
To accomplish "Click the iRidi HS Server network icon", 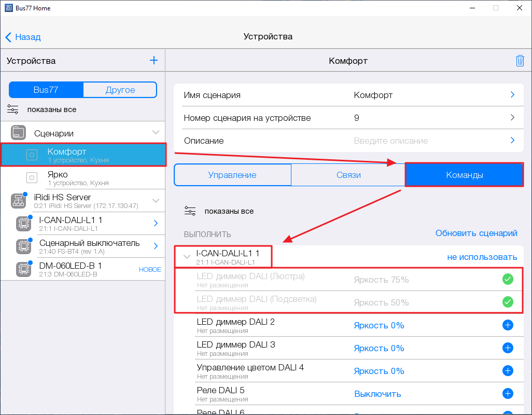I will coord(19,201).
